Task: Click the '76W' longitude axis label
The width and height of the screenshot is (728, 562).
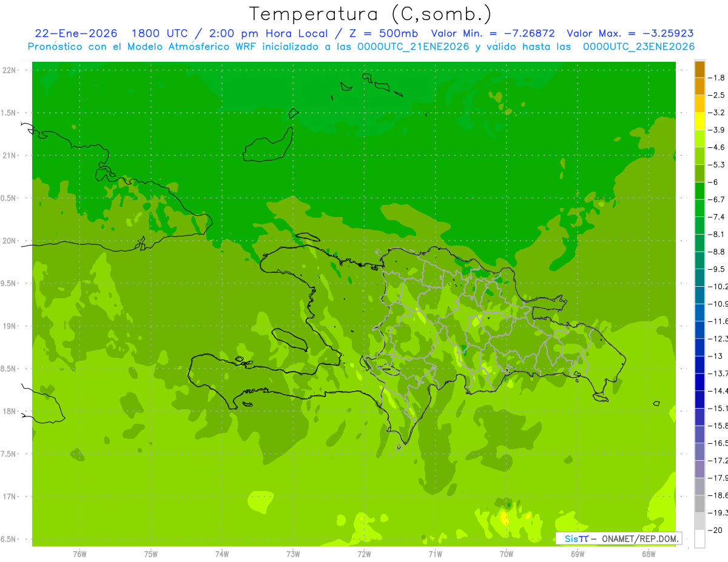Action: (79, 553)
